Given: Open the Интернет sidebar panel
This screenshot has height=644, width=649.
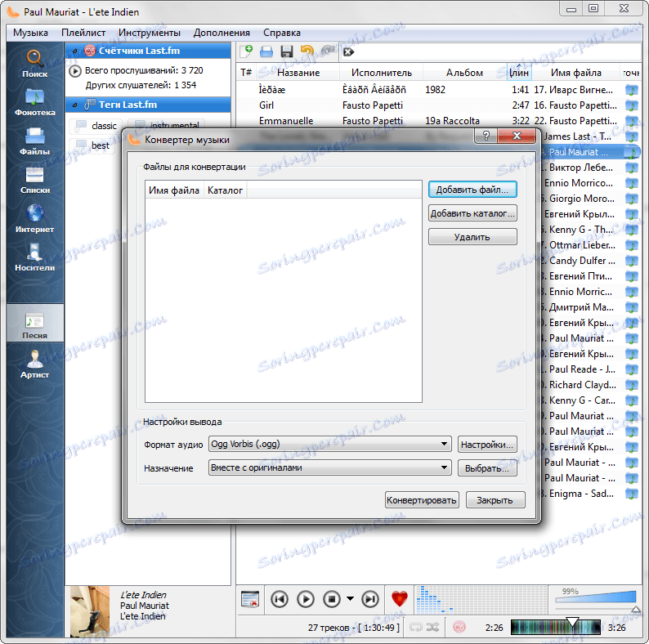Looking at the screenshot, I should coord(35,219).
